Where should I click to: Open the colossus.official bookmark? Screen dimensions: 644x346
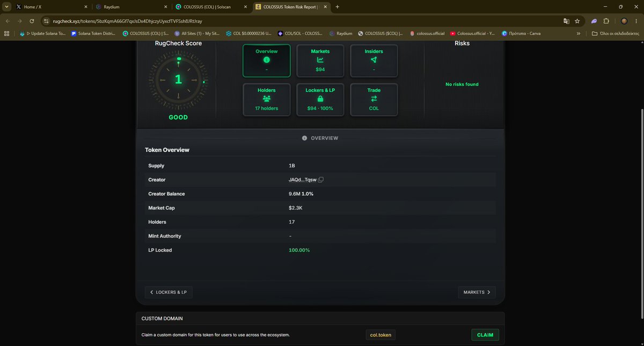tap(427, 33)
